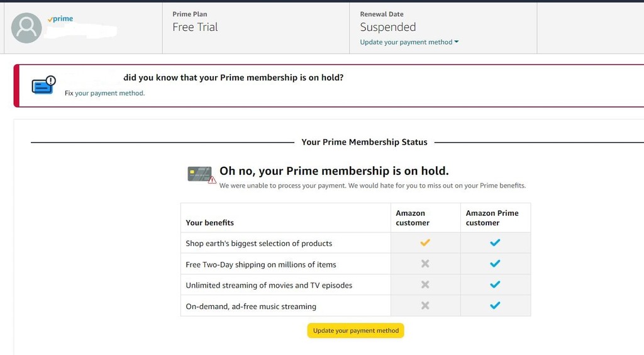Click the blue checkmark for Unlimited streaming

click(495, 285)
